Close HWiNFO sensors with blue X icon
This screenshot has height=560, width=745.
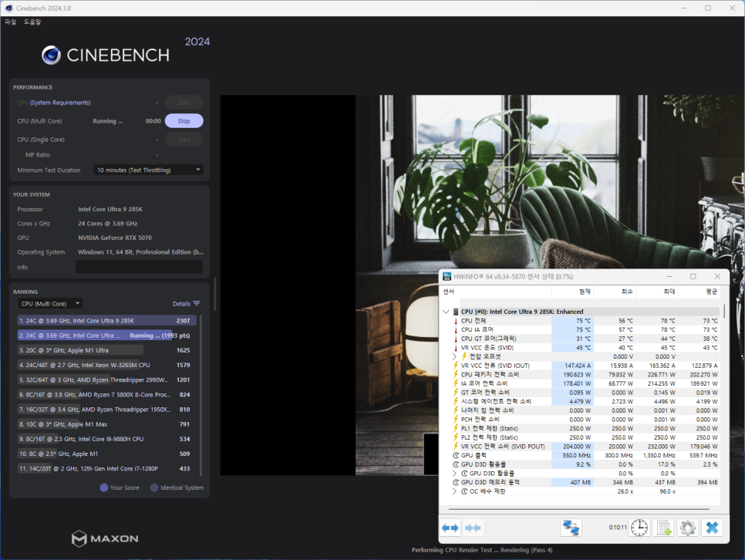tap(713, 528)
